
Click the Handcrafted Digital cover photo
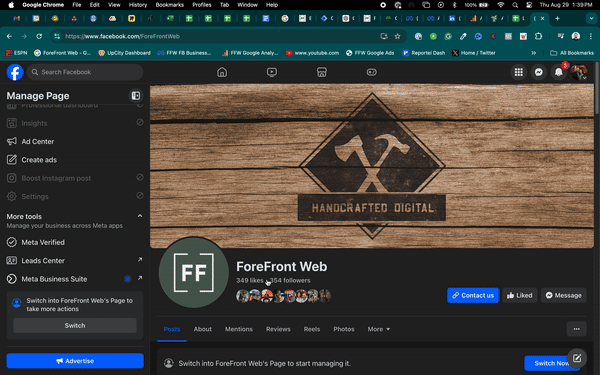click(x=372, y=166)
